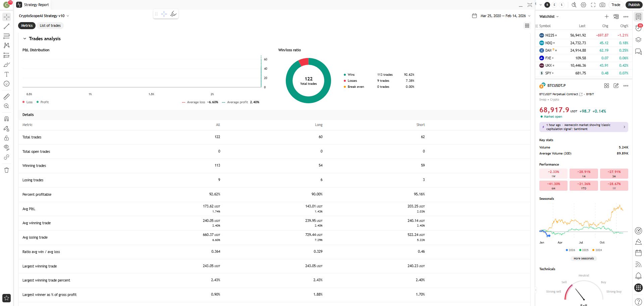Open the emoji sticker tool
This screenshot has width=644, height=306.
[x=6, y=84]
